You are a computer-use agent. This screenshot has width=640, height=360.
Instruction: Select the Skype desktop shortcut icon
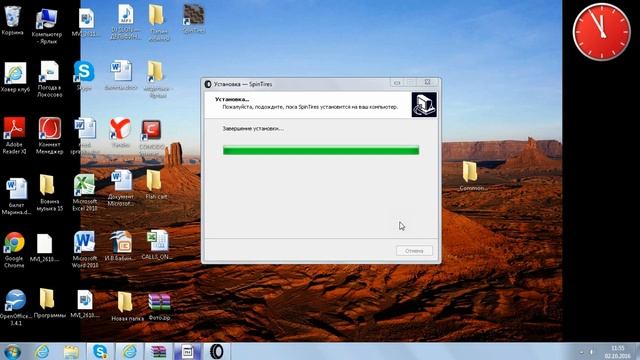(x=84, y=76)
